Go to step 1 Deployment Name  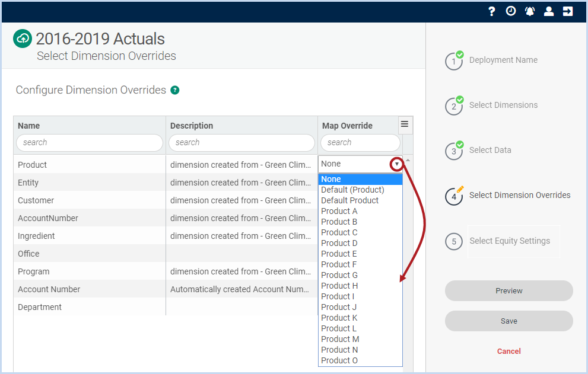[x=503, y=60]
